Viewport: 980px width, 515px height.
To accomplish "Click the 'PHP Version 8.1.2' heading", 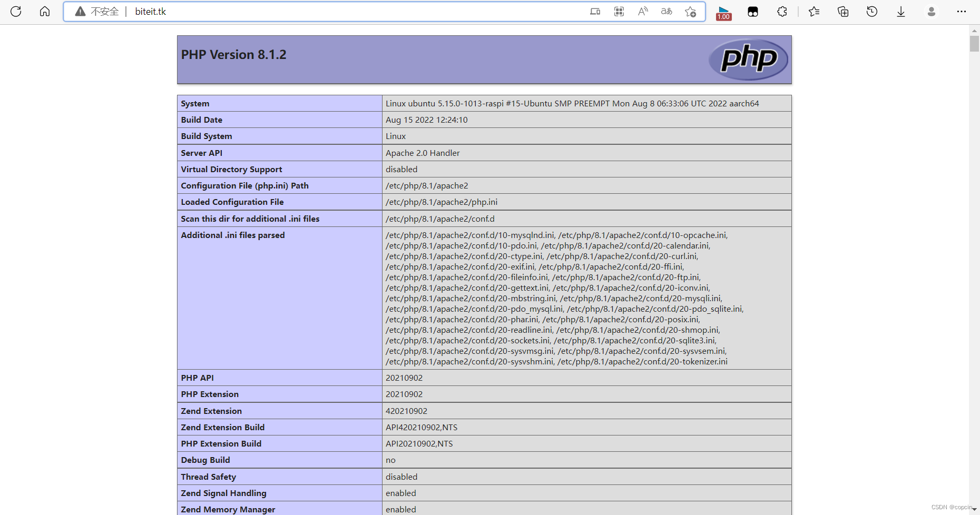I will click(x=234, y=55).
